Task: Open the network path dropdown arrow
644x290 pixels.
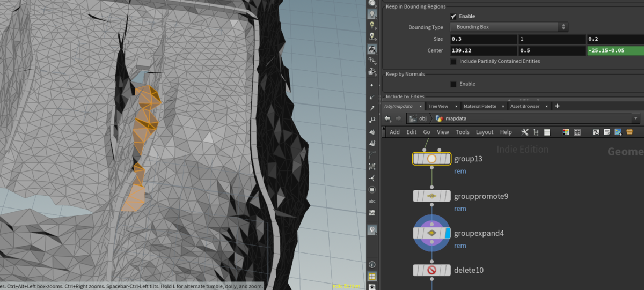Action: point(636,118)
